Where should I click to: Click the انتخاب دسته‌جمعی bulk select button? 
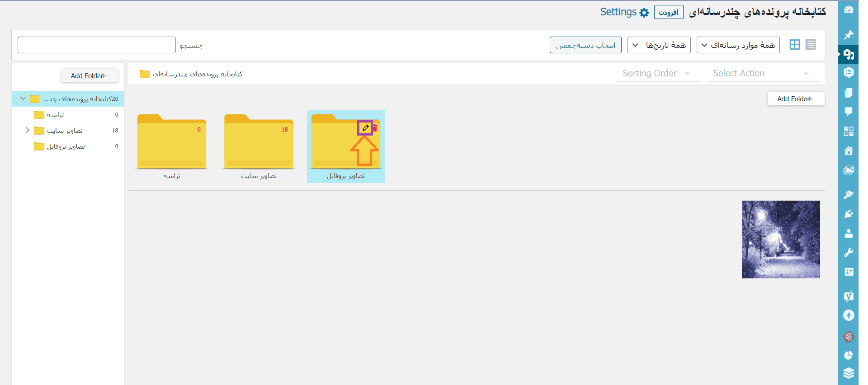click(x=585, y=45)
